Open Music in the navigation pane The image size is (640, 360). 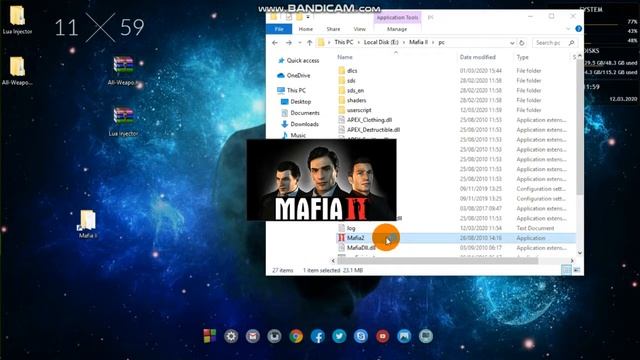tap(298, 135)
